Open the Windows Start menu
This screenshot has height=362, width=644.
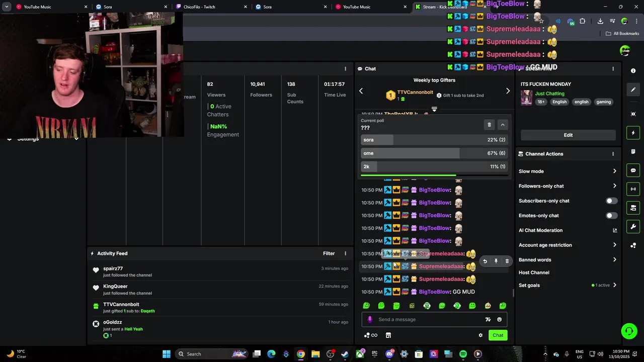(x=167, y=354)
